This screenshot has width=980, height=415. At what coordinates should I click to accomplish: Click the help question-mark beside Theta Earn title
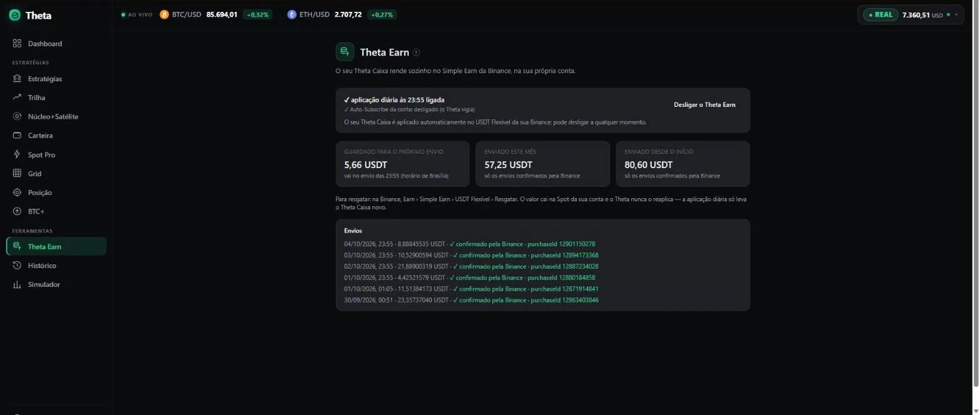pyautogui.click(x=416, y=52)
